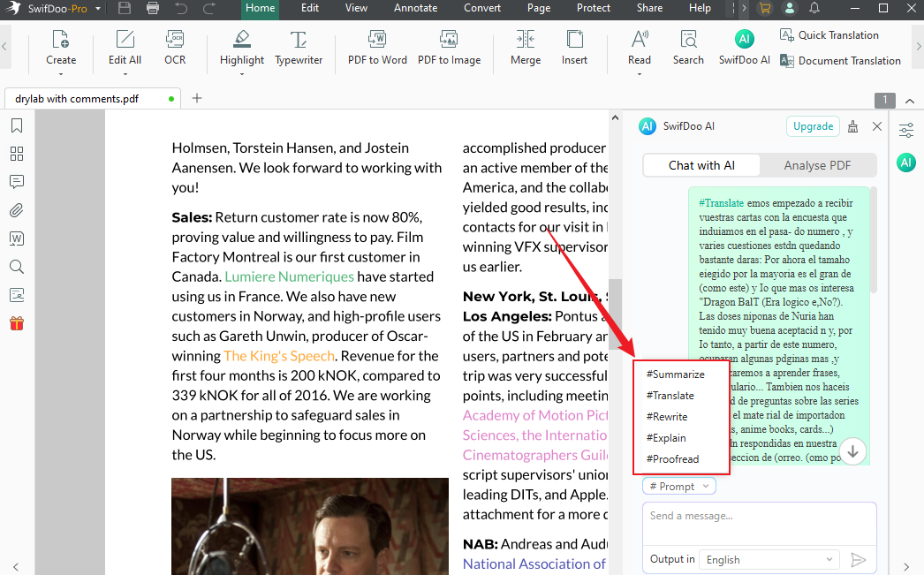Switch to the Analyse PDF tab

[x=818, y=165]
